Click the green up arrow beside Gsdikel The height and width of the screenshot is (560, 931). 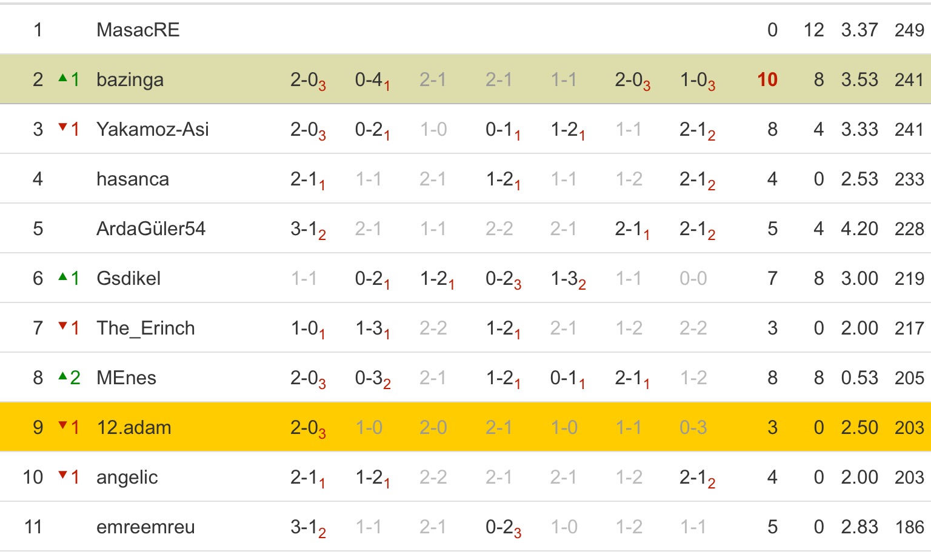(62, 277)
